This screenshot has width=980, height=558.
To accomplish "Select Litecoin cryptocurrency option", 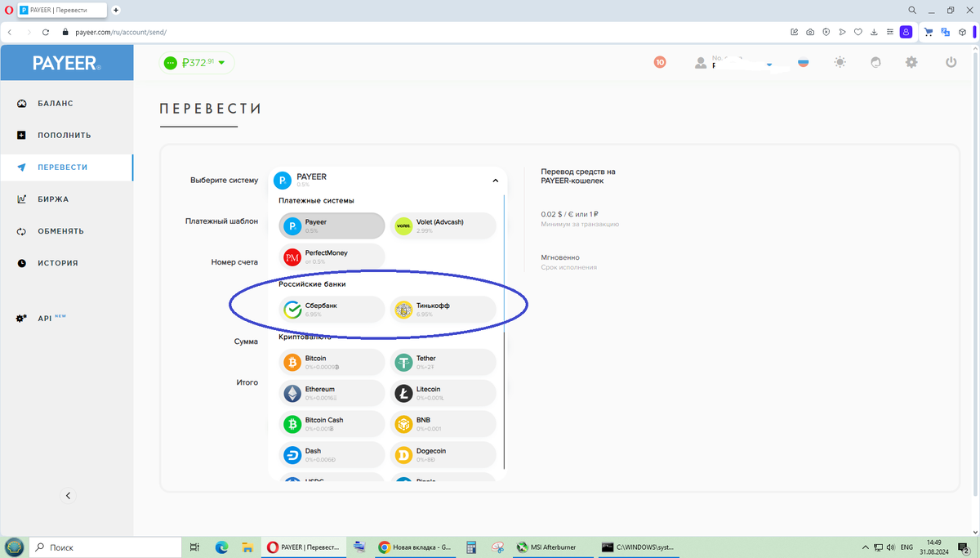I will 443,393.
